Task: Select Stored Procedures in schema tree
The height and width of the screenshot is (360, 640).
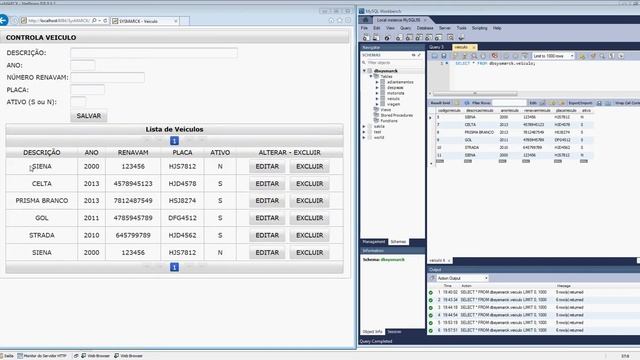Action: pyautogui.click(x=396, y=116)
